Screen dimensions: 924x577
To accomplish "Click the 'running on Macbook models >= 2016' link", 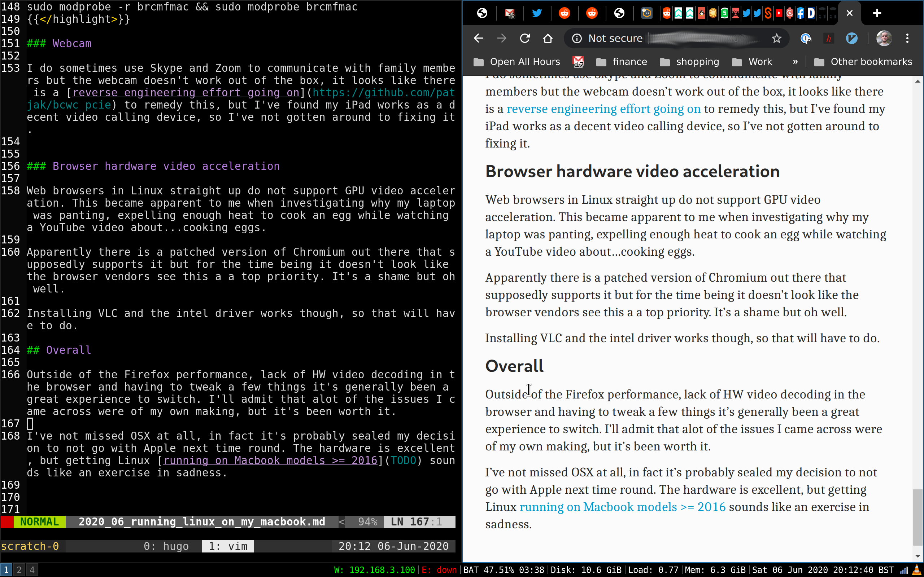I will (622, 507).
